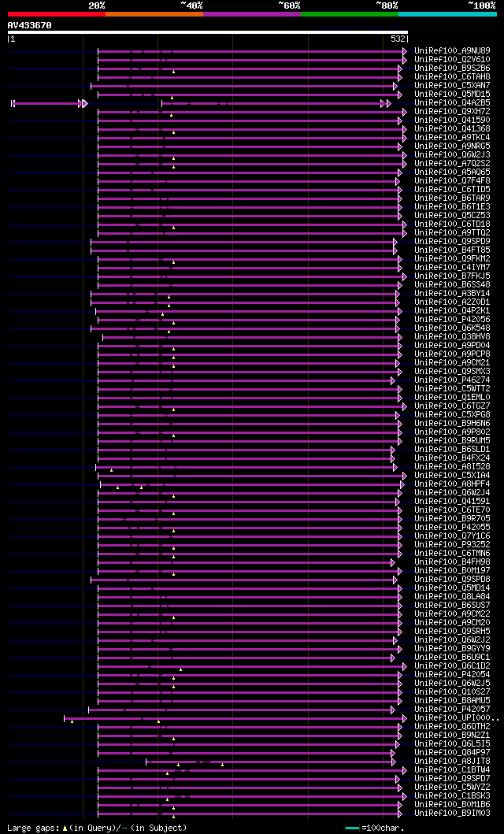Select the alignment bar for UniRef100_A8JIT8
The height and width of the screenshot is (834, 504).
[x=271, y=762]
